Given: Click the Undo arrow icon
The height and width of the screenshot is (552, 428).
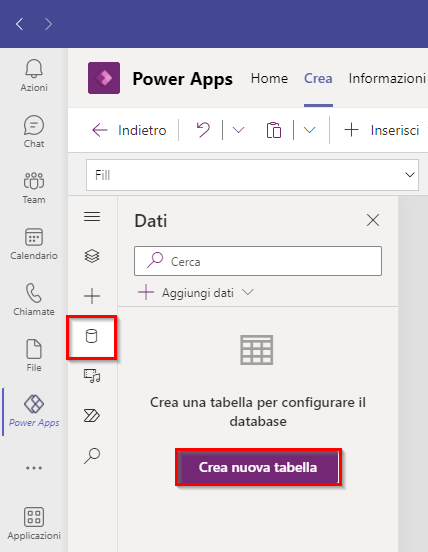Looking at the screenshot, I should [203, 130].
